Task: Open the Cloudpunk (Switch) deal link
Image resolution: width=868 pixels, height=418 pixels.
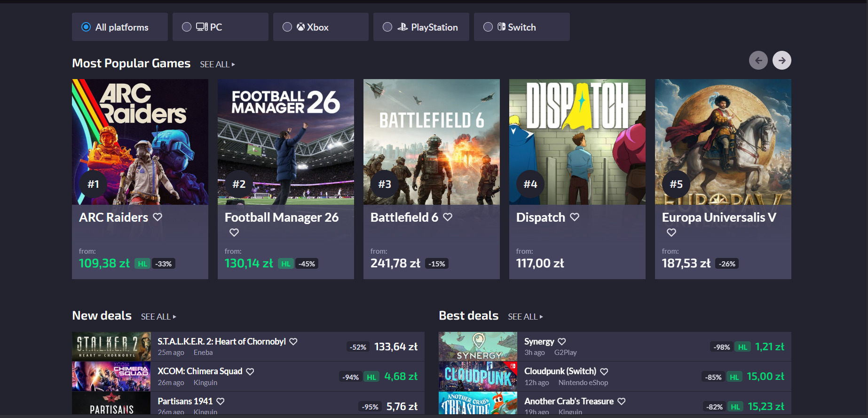Action: [560, 371]
